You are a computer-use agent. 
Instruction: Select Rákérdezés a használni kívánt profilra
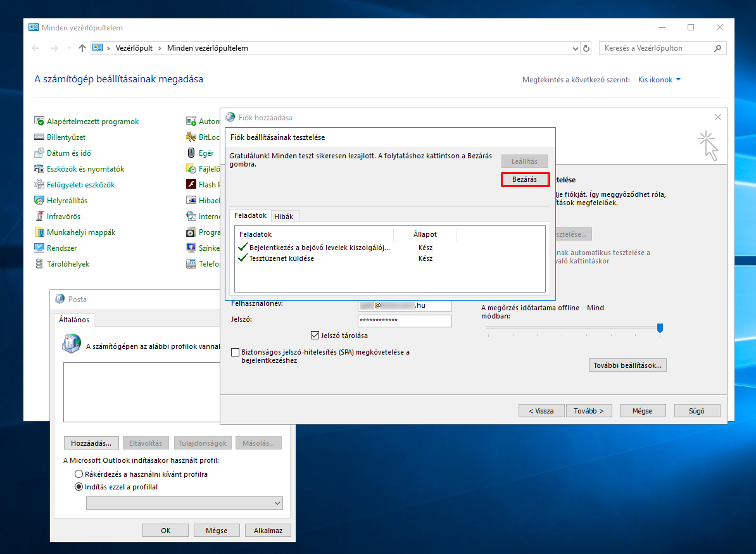click(x=79, y=474)
